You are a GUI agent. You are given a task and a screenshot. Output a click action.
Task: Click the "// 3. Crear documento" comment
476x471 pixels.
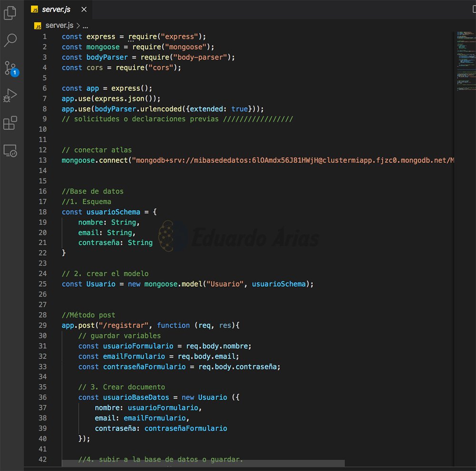tap(121, 387)
